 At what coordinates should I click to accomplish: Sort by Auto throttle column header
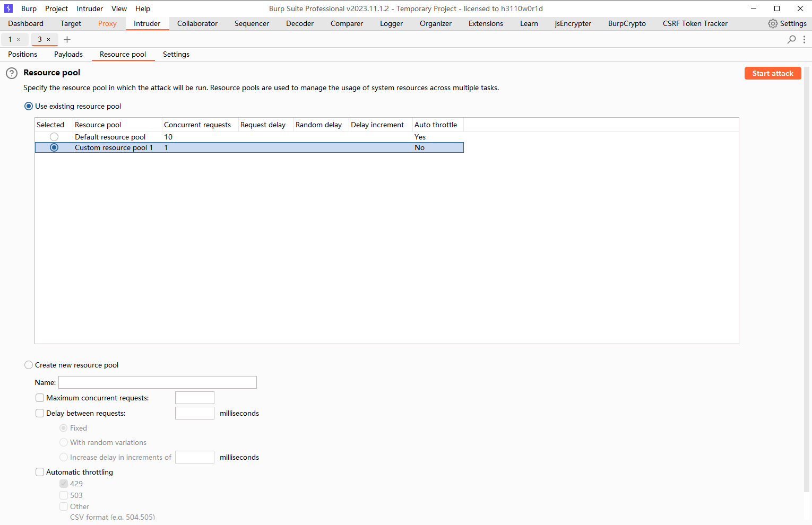(438, 125)
